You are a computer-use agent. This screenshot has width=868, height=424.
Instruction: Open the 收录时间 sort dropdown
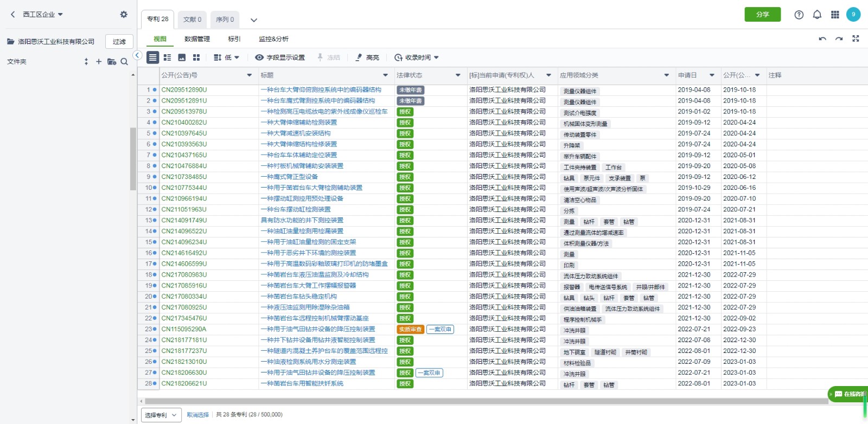tap(417, 57)
